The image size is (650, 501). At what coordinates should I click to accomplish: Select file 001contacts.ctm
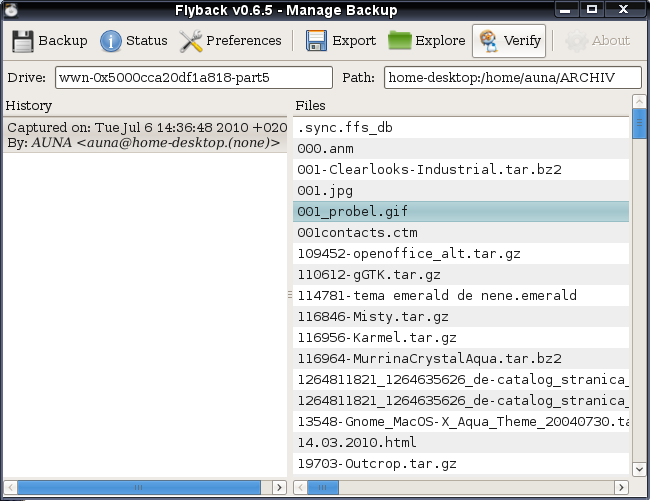[x=461, y=232]
